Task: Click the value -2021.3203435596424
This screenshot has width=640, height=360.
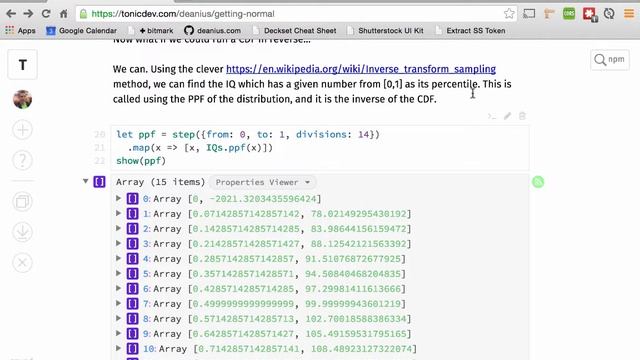Action: [263, 199]
